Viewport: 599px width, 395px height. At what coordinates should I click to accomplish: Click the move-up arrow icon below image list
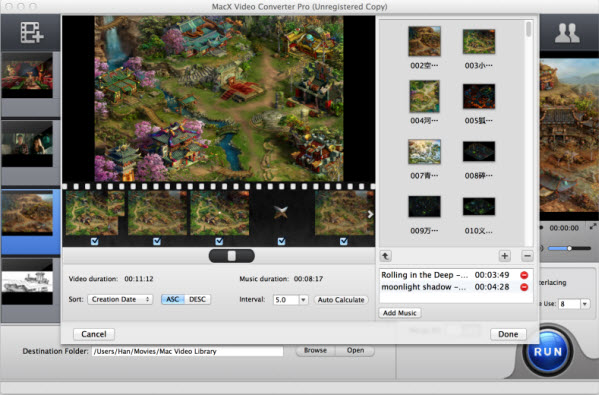(385, 256)
